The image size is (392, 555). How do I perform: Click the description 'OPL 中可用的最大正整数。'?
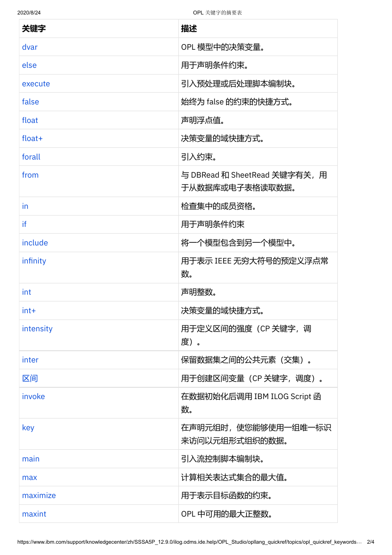tap(227, 514)
